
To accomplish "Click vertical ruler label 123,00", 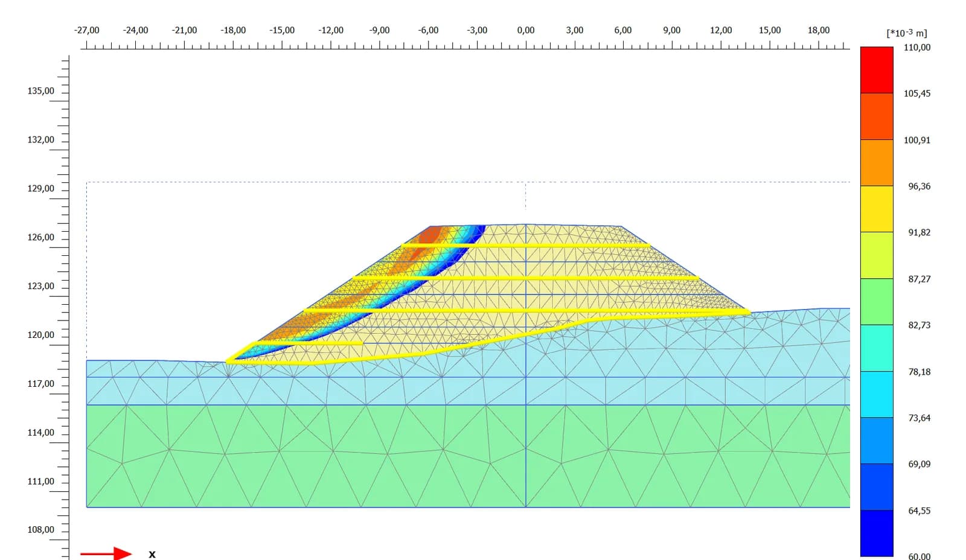I will click(x=40, y=286).
